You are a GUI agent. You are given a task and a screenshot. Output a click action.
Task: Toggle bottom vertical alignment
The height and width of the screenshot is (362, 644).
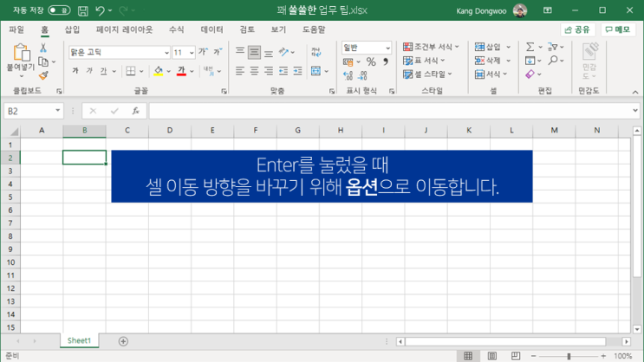coord(269,52)
